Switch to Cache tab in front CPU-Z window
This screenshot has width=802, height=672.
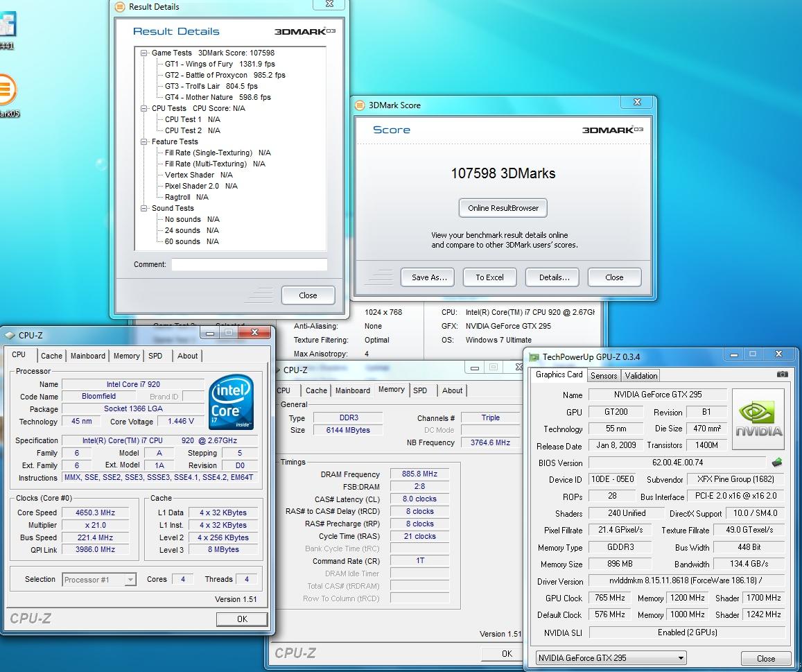(51, 356)
